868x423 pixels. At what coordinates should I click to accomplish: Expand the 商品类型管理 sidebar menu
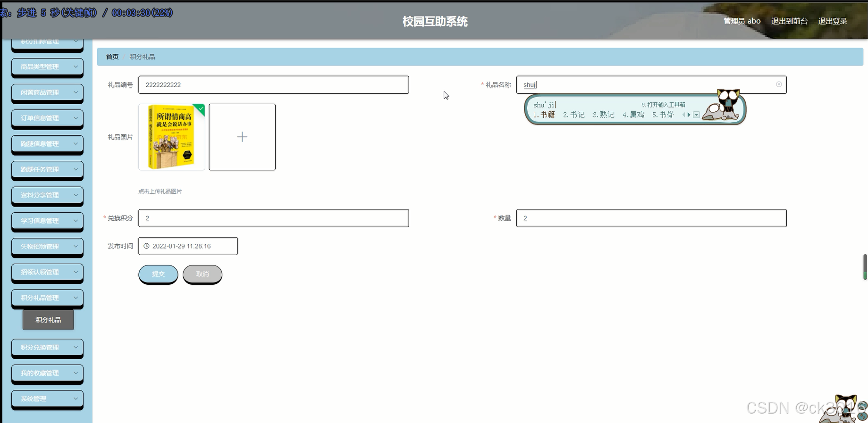tap(47, 67)
